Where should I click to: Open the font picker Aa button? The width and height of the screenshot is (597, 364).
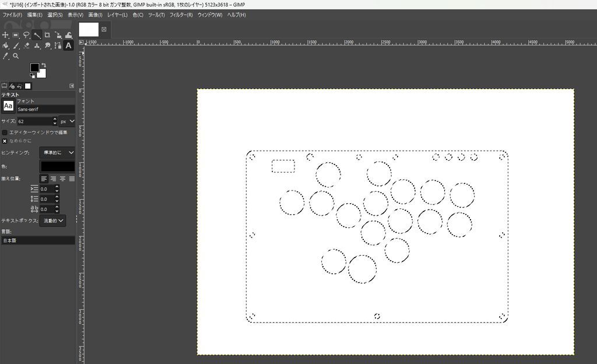(x=8, y=106)
